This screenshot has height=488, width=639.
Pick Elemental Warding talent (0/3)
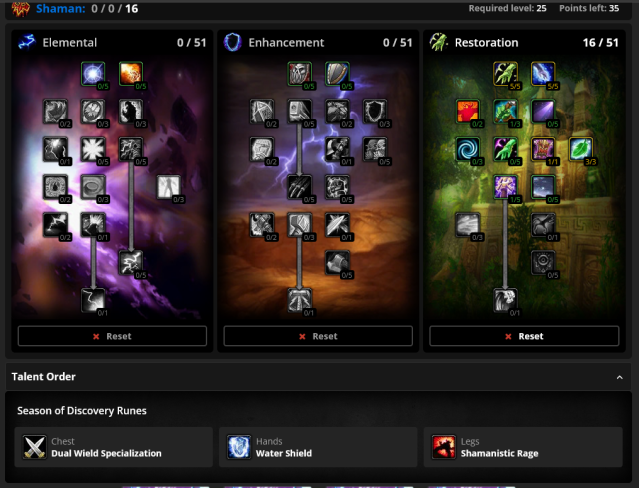[x=93, y=111]
